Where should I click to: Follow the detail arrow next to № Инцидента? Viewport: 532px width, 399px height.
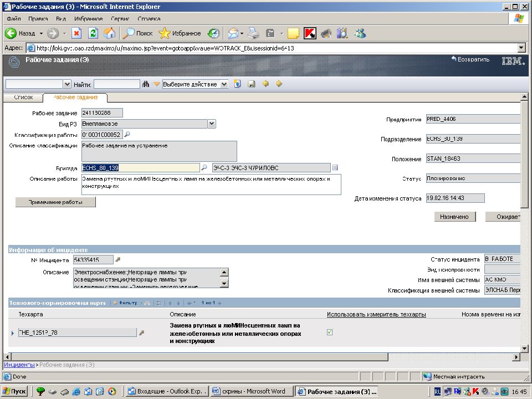click(117, 259)
